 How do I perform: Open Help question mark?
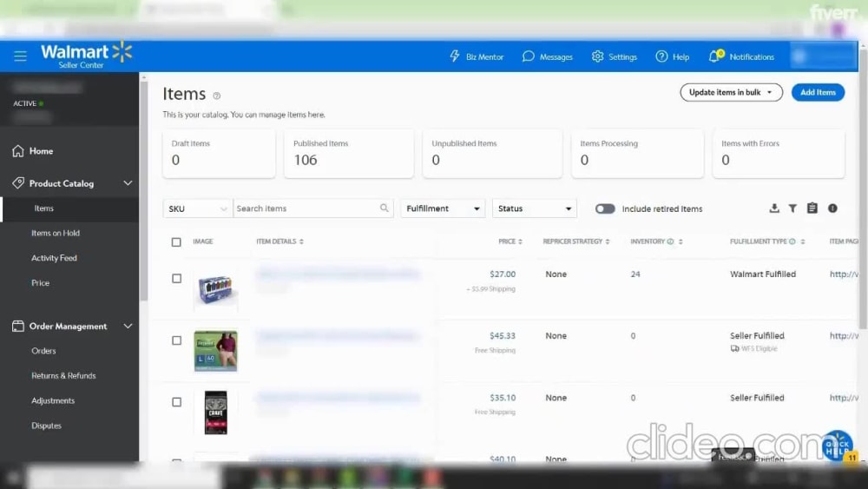pyautogui.click(x=661, y=56)
